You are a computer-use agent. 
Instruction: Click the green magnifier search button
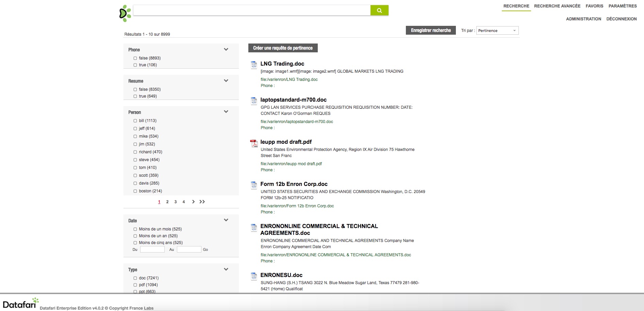[x=379, y=10]
